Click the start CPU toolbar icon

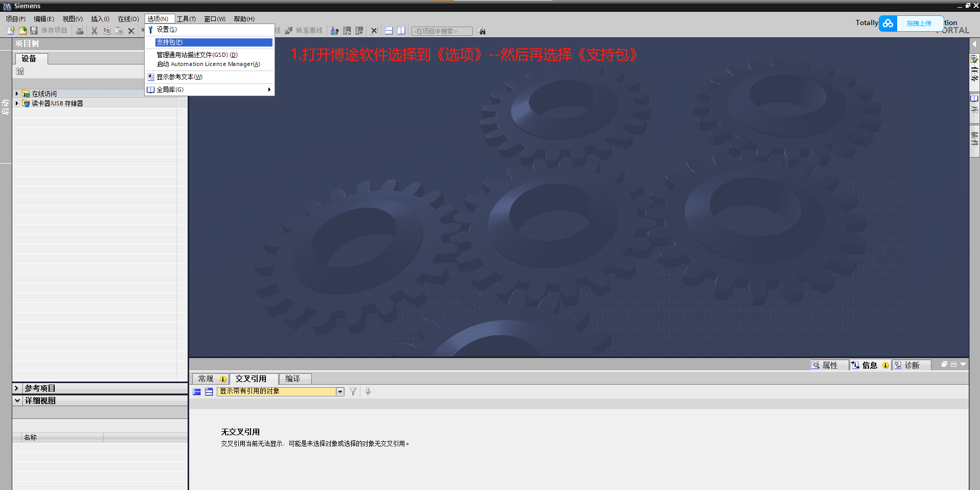tap(347, 31)
